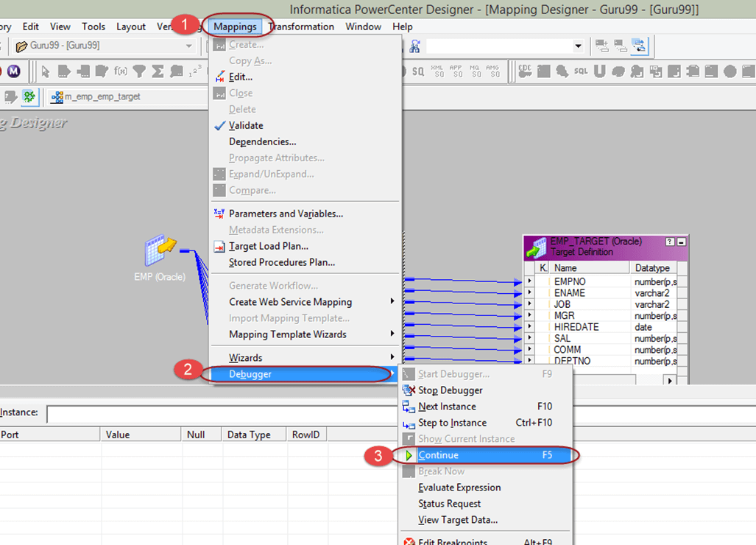756x545 pixels.
Task: Click the Target Load Plan icon
Action: (x=219, y=247)
